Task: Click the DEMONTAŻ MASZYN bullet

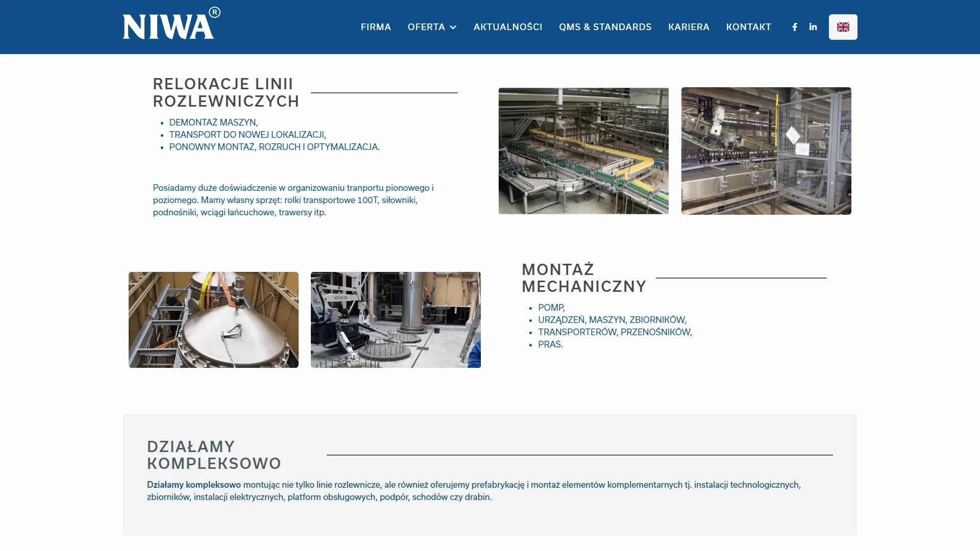Action: (x=213, y=122)
